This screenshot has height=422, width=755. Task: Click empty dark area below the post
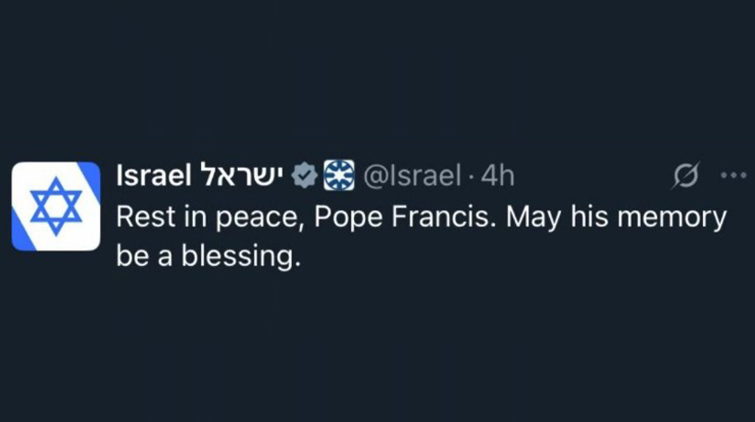[377, 350]
